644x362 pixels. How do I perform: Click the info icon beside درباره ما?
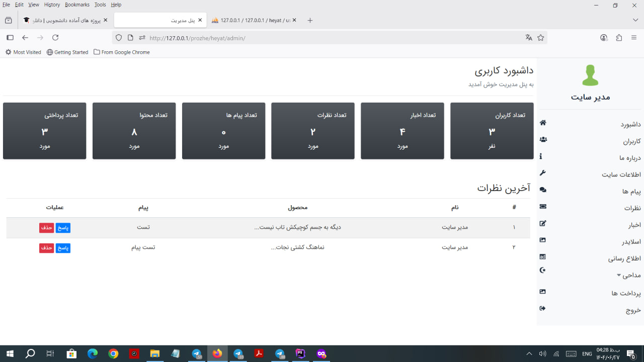click(x=541, y=156)
